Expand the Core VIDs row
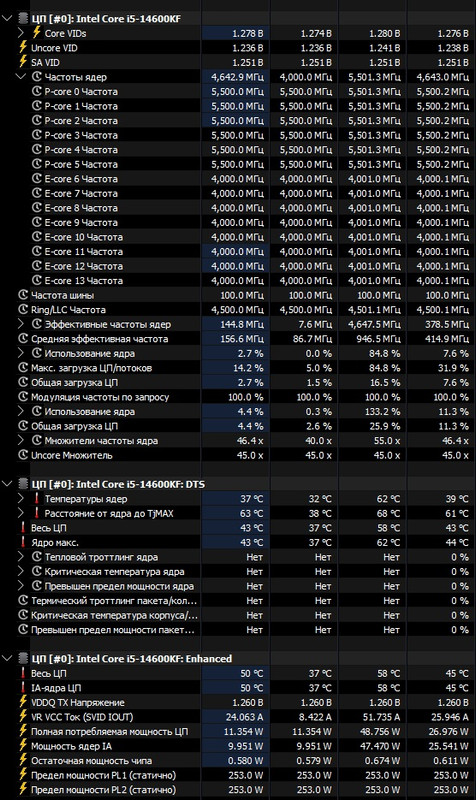 point(20,33)
